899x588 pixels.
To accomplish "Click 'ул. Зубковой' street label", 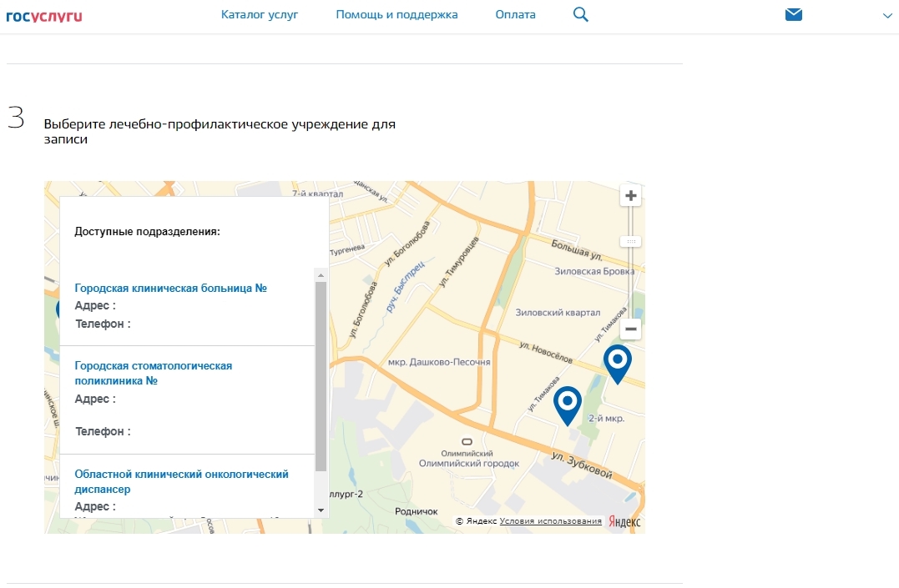I will [x=582, y=465].
